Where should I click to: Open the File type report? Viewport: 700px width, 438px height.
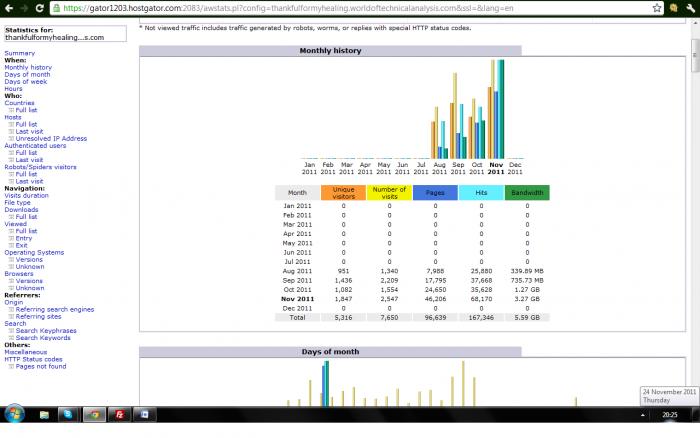point(17,203)
